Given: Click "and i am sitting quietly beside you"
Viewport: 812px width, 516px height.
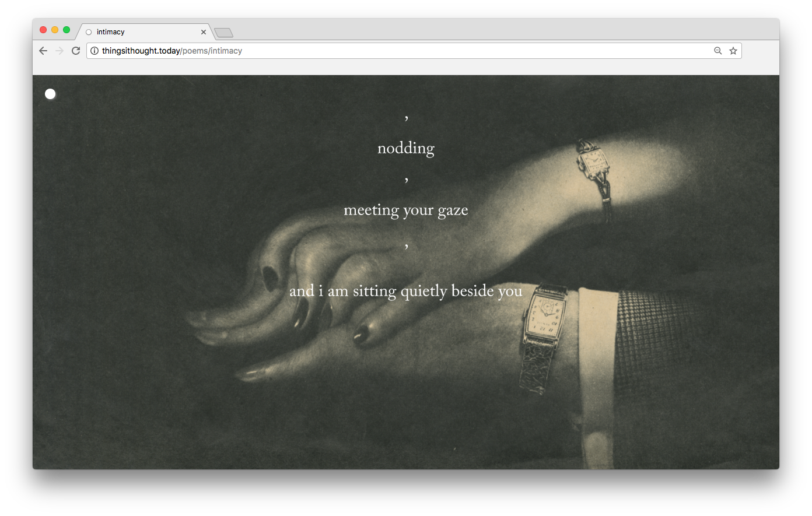Looking at the screenshot, I should (406, 290).
